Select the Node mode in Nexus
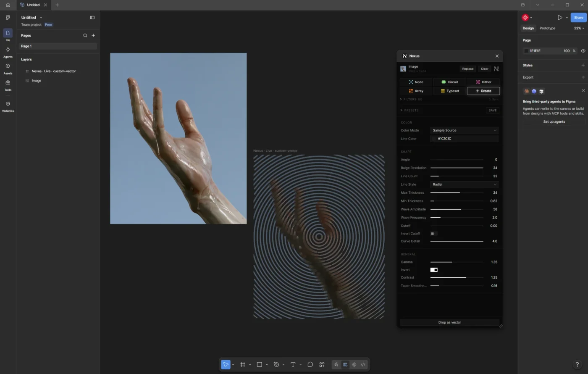 (x=416, y=82)
